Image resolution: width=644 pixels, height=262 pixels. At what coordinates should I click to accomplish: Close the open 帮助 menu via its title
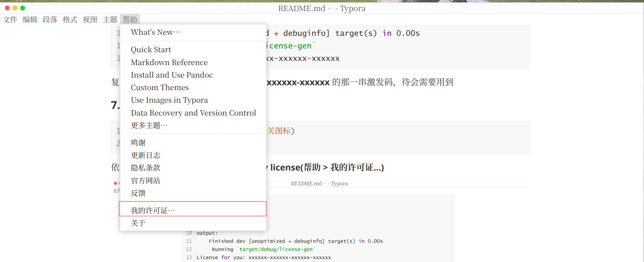click(130, 19)
